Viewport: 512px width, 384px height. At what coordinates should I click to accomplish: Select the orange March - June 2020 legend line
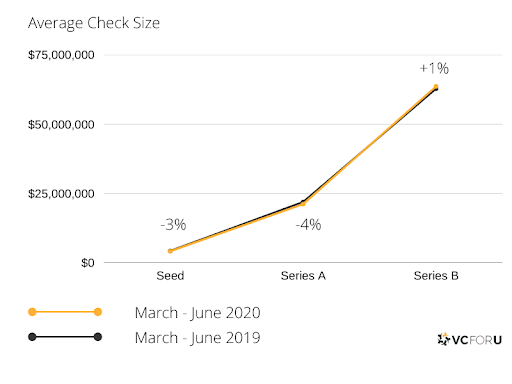[x=65, y=312]
